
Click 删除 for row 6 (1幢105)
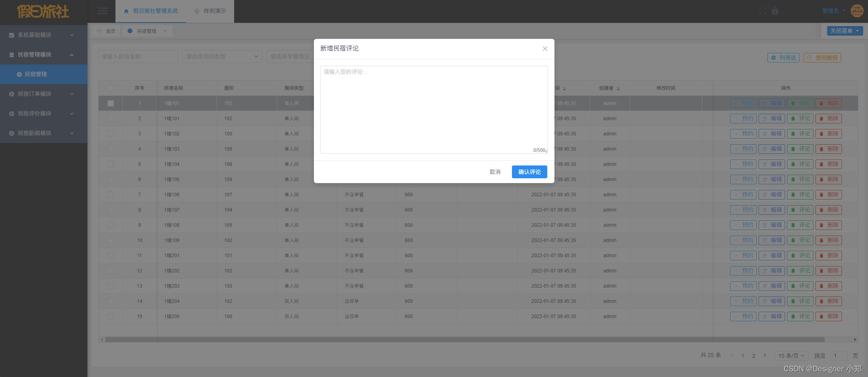click(x=829, y=179)
